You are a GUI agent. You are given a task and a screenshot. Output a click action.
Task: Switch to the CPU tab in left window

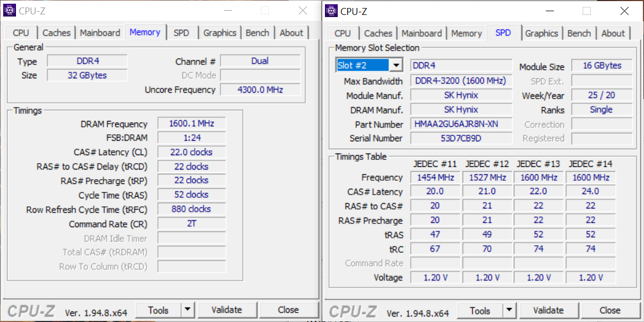pyautogui.click(x=21, y=33)
